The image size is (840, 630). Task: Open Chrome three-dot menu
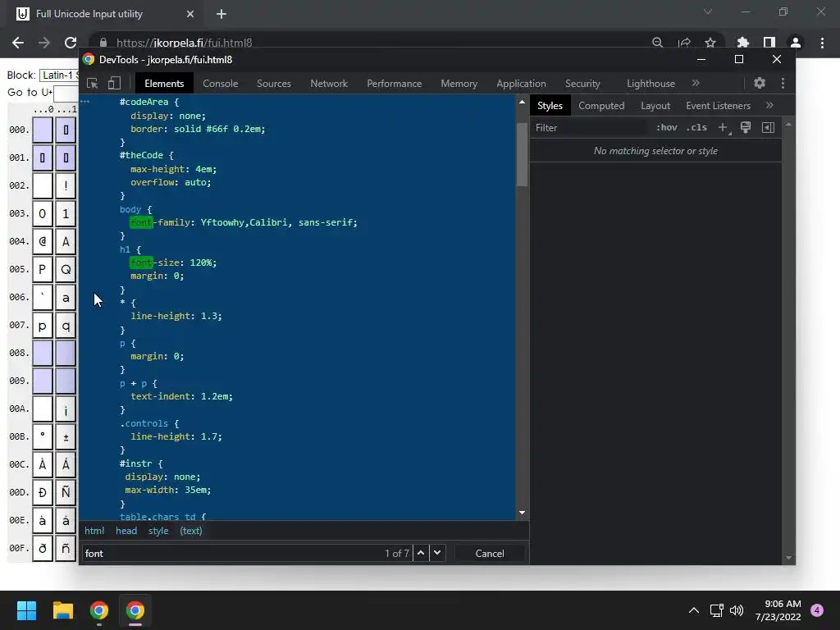822,43
